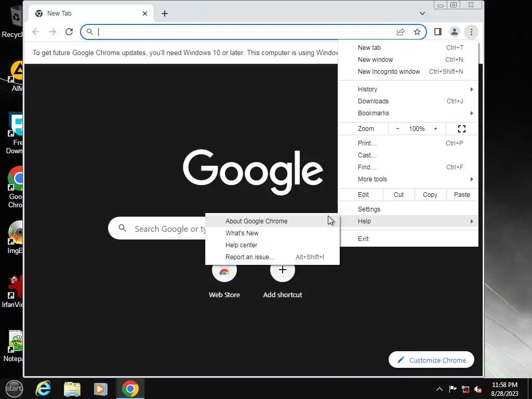Image resolution: width=532 pixels, height=399 pixels.
Task: Click the three-dot Chrome menu icon
Action: [471, 32]
